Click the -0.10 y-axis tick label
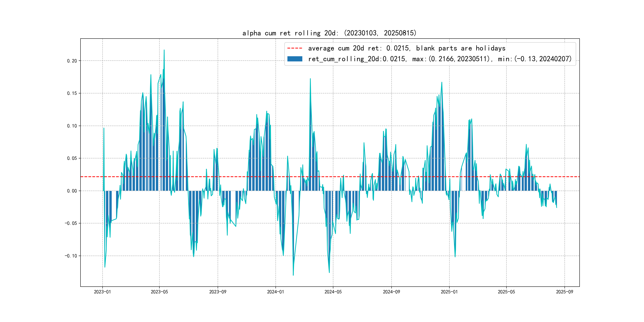This screenshot has width=644, height=322. [x=71, y=256]
